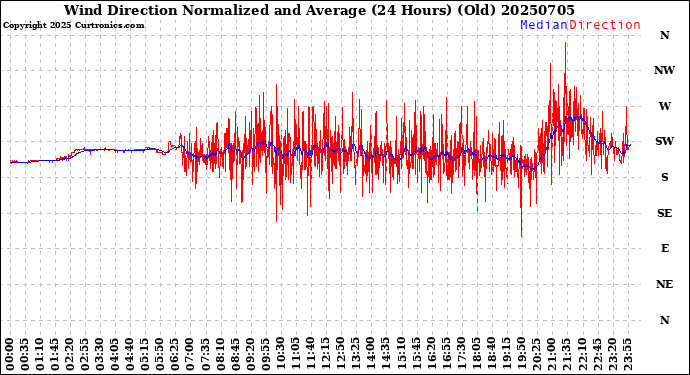Select the S axis label
This screenshot has height=375, width=690.
pyautogui.click(x=664, y=177)
